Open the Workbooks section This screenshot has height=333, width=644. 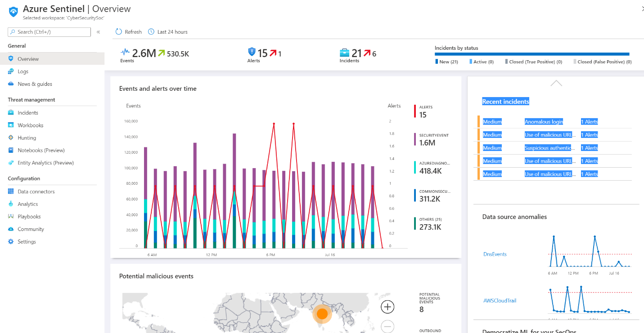29,125
